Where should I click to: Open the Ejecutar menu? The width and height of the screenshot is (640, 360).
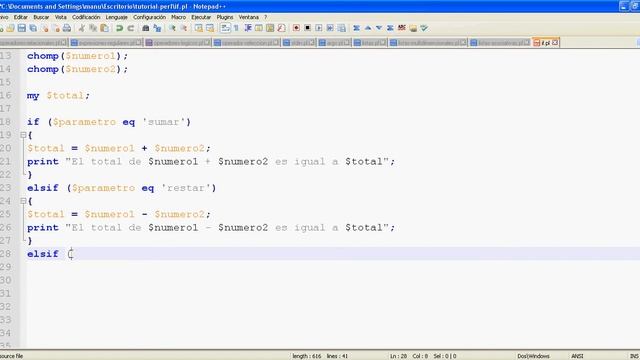pyautogui.click(x=201, y=17)
